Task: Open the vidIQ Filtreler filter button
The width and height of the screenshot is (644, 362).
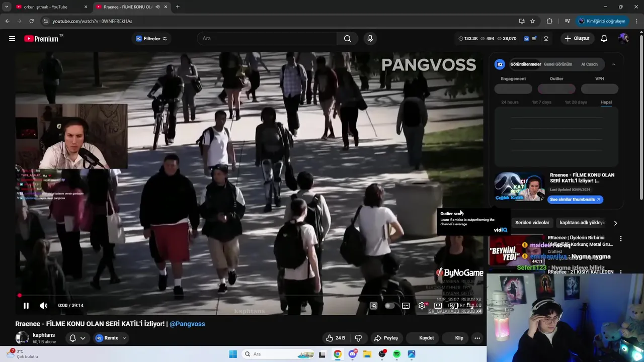Action: [x=151, y=39]
